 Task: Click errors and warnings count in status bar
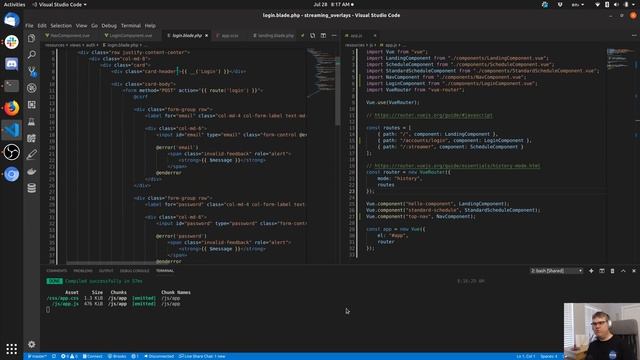[x=69, y=356]
